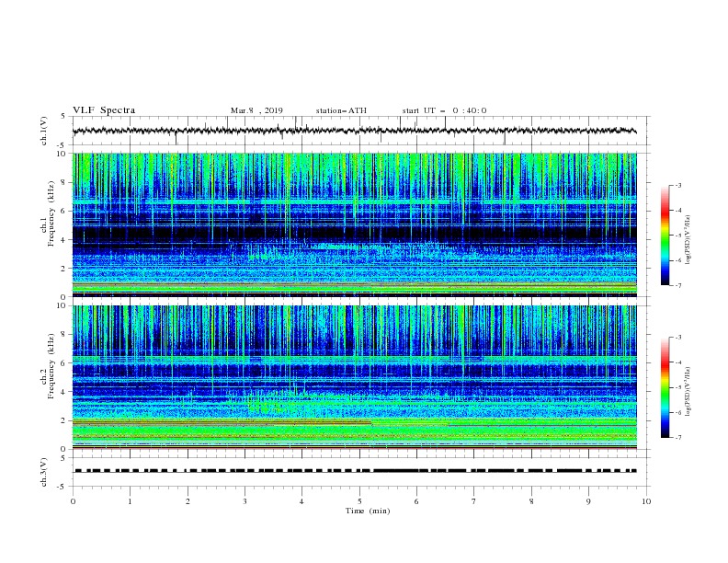Click the "9" tick on the time axis
This screenshot has height=563, width=728.
pyautogui.click(x=588, y=501)
